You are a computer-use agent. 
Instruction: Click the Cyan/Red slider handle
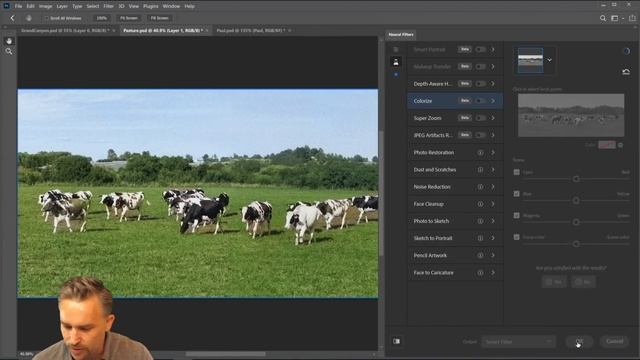(x=576, y=179)
